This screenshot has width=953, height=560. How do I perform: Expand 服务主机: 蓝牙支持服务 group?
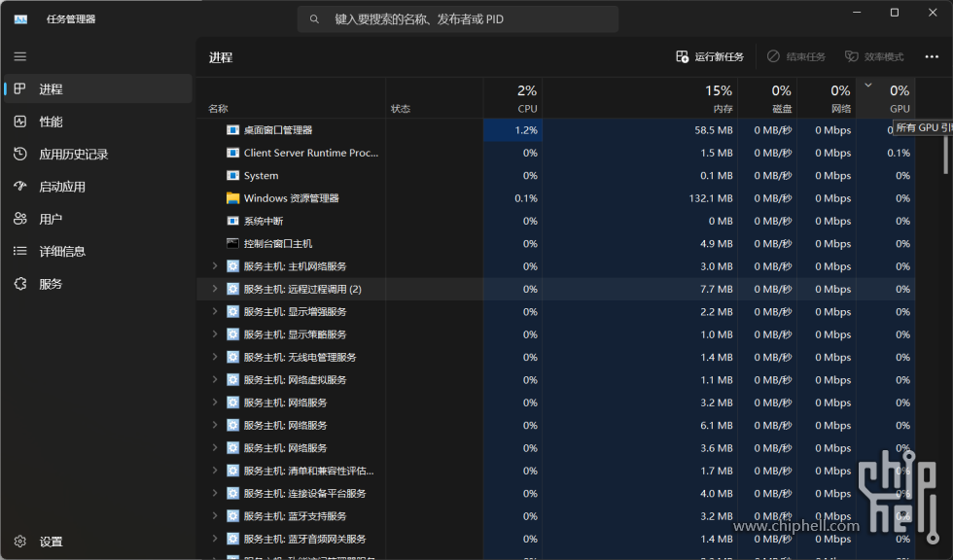click(x=215, y=515)
